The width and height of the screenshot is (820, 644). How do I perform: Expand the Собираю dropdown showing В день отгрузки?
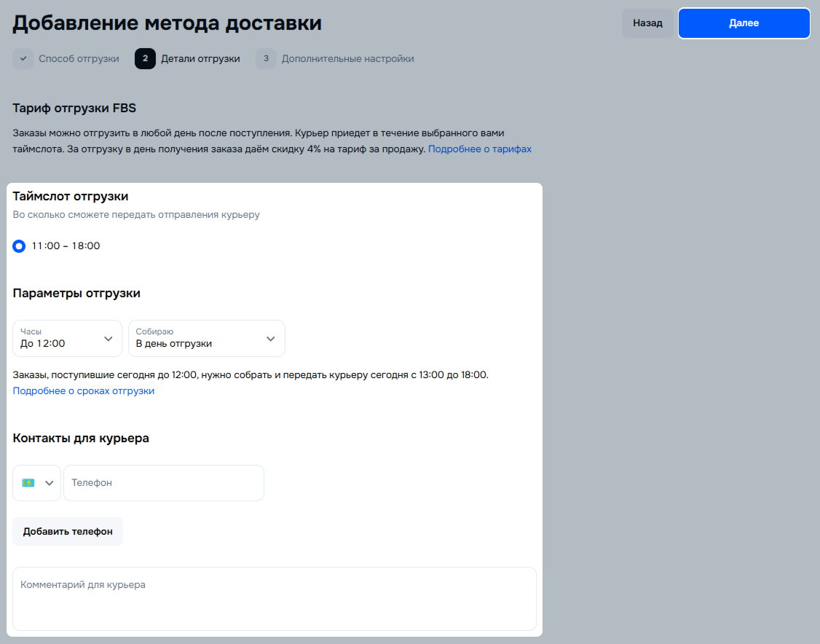click(198, 339)
